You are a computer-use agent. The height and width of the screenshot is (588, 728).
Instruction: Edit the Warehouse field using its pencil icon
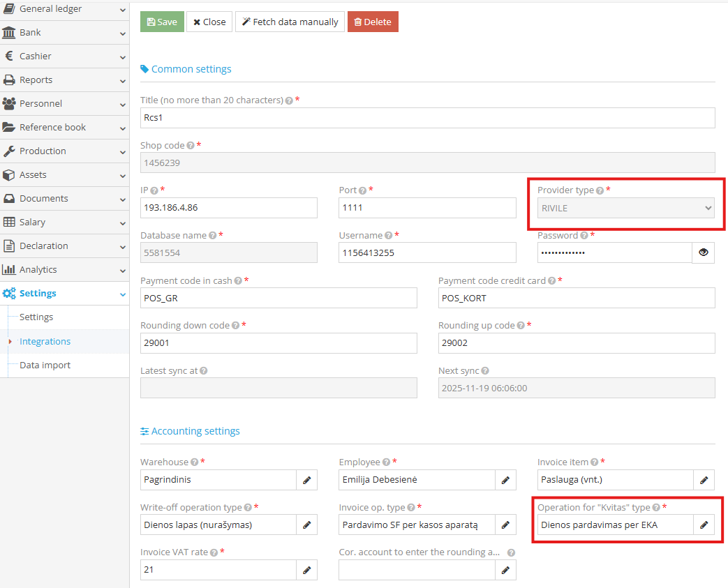tap(307, 480)
